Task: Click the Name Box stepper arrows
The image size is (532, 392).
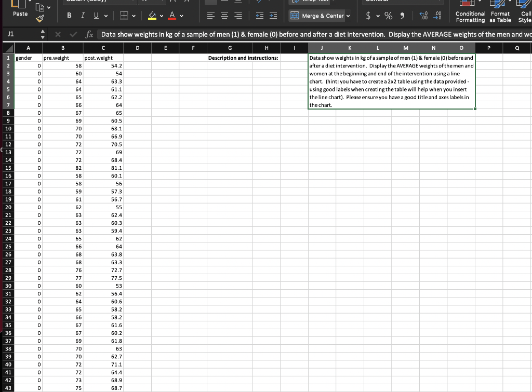Action: [x=42, y=34]
